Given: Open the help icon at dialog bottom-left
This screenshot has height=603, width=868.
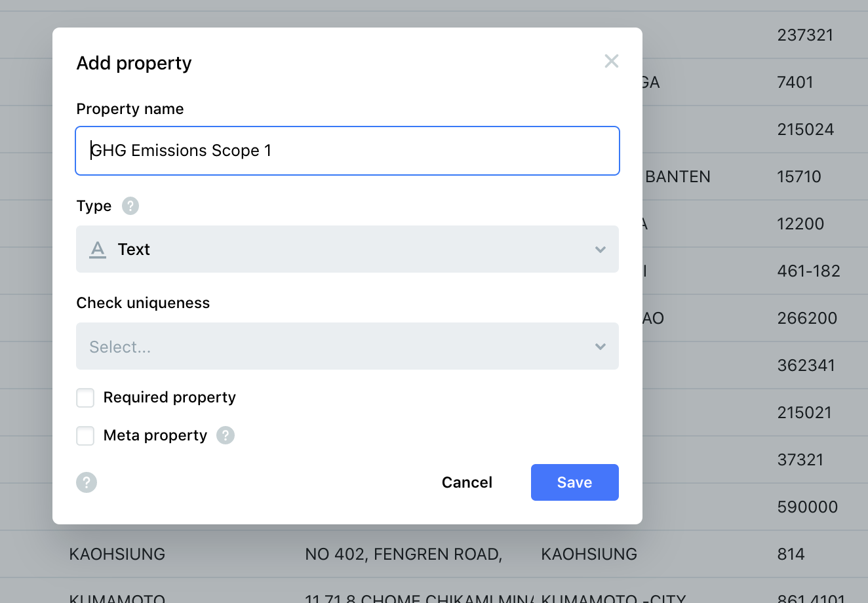Looking at the screenshot, I should tap(87, 482).
